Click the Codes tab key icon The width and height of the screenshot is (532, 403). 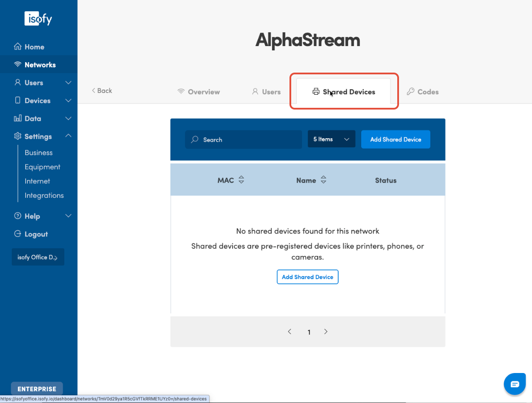coord(410,91)
